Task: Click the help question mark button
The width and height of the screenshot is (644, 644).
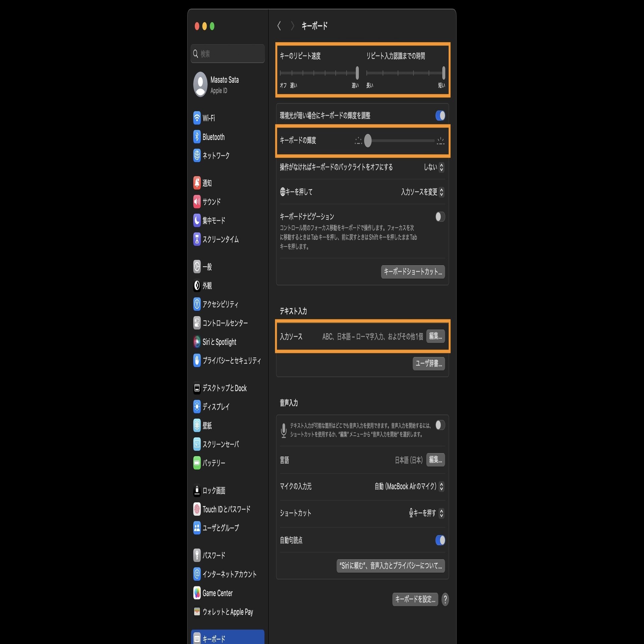Action: tap(445, 599)
